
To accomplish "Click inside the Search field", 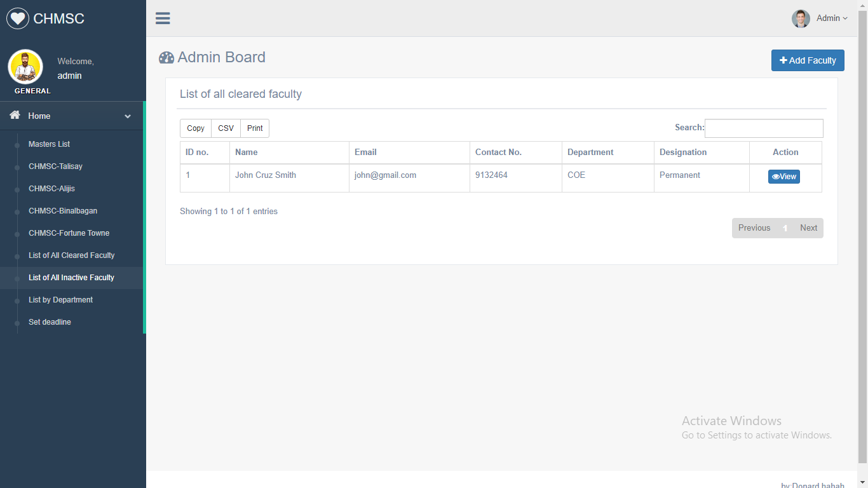I will [x=763, y=128].
